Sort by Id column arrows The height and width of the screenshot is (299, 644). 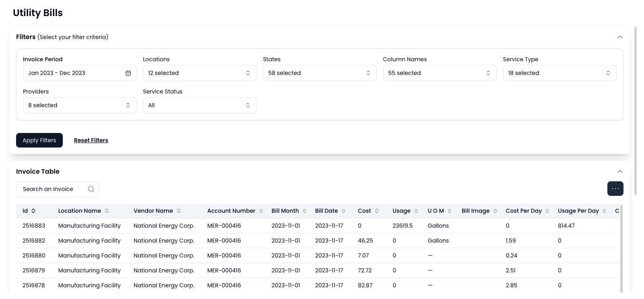click(x=33, y=211)
